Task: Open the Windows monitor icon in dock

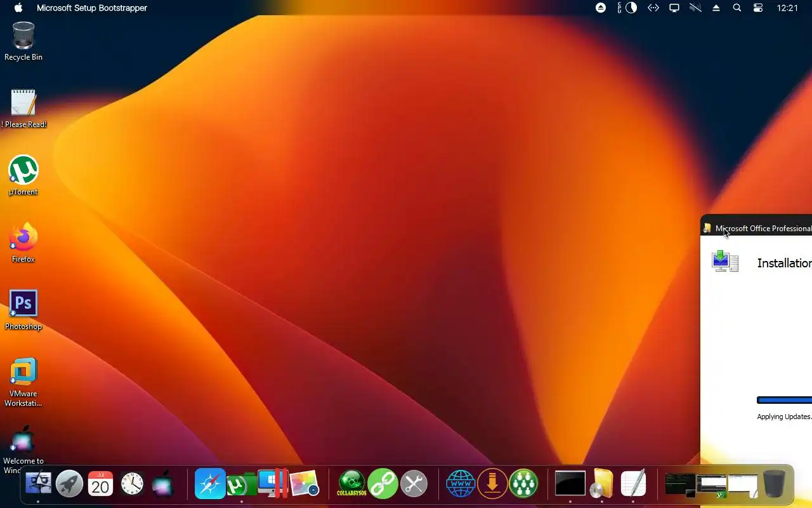Action: (x=273, y=483)
